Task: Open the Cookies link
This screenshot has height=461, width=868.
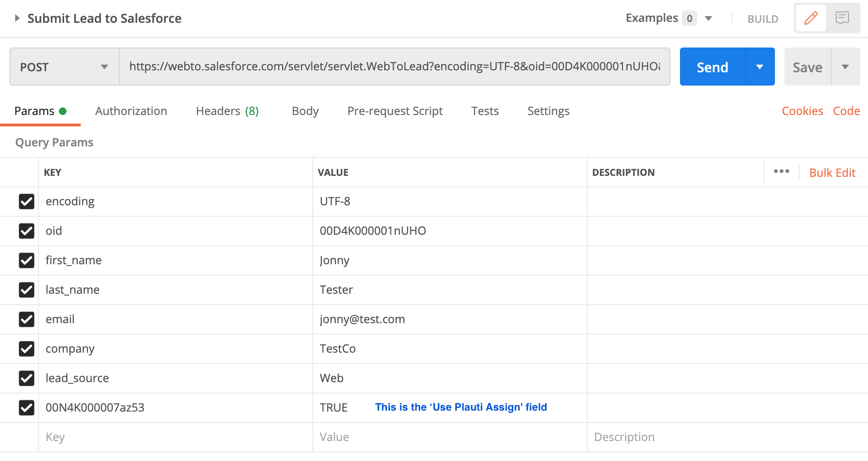Action: 802,111
